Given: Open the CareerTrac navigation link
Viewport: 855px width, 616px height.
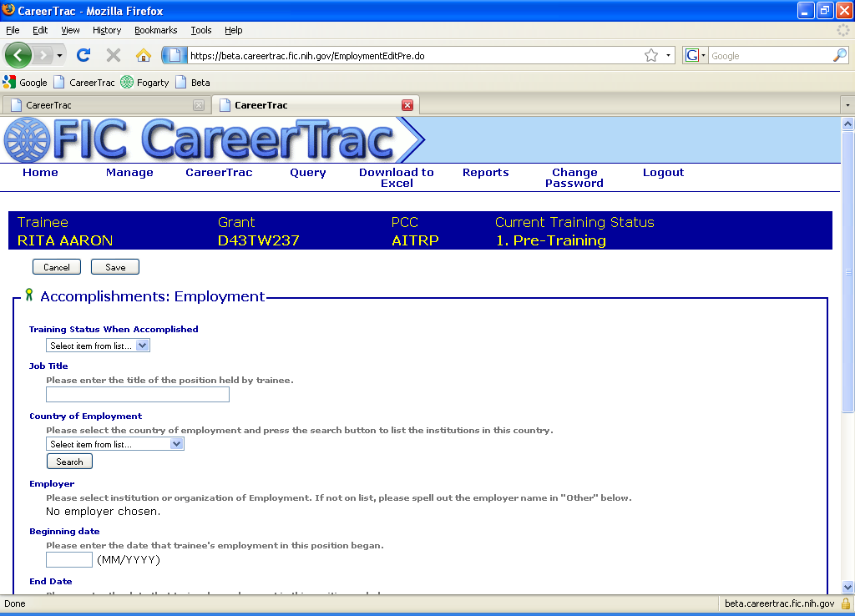Looking at the screenshot, I should coord(219,172).
